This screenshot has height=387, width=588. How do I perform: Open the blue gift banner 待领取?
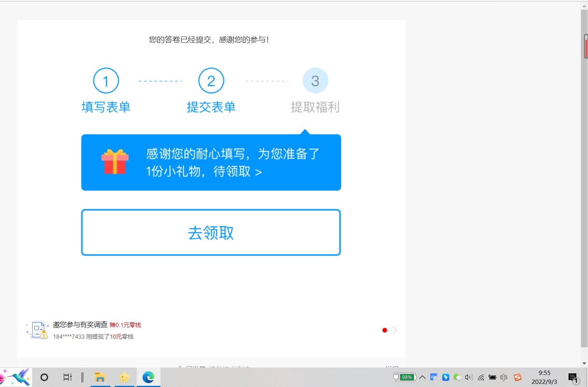click(x=211, y=162)
